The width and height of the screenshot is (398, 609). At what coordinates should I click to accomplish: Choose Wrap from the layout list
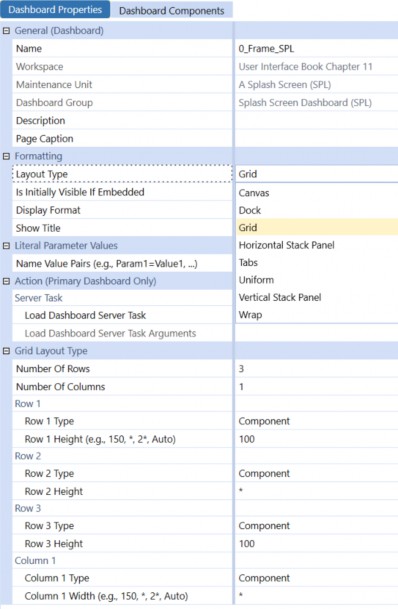pos(317,315)
